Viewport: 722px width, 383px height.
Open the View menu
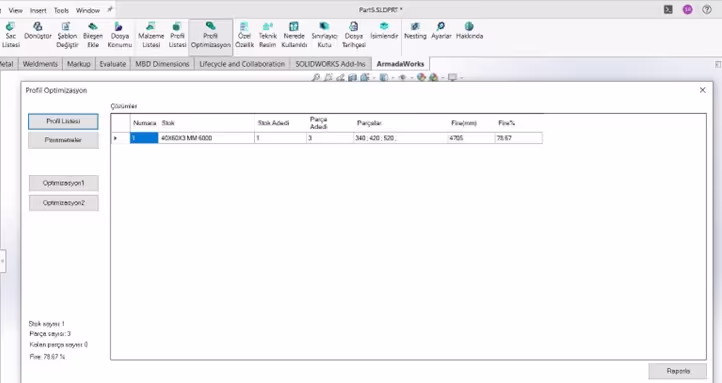click(x=16, y=10)
